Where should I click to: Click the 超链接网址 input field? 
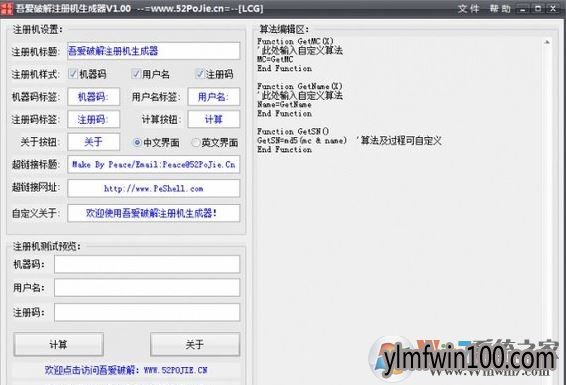pyautogui.click(x=153, y=188)
